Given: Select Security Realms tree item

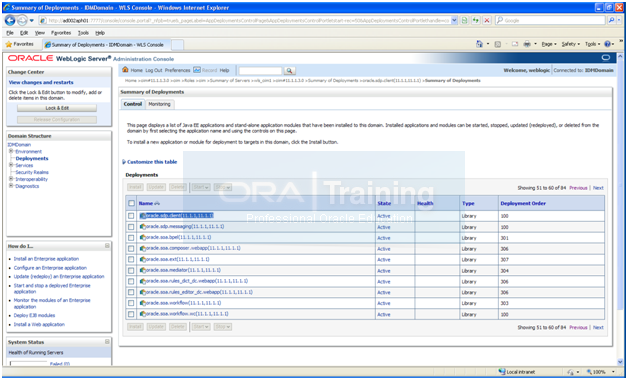Looking at the screenshot, I should point(32,172).
